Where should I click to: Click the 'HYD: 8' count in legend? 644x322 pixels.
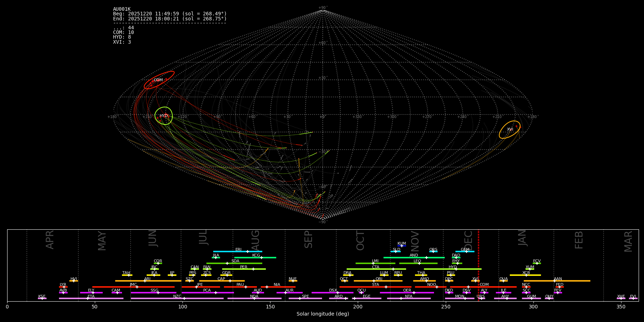[x=122, y=37]
